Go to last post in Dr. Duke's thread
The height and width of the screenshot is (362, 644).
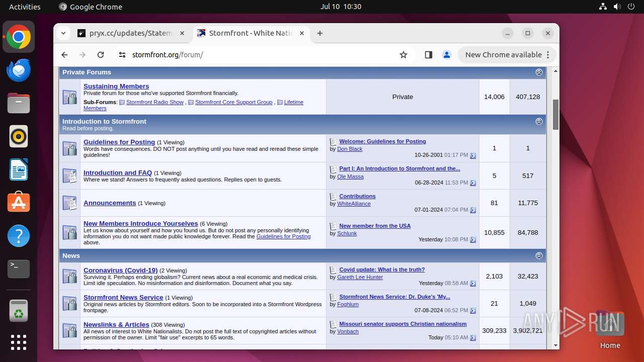coord(473,311)
